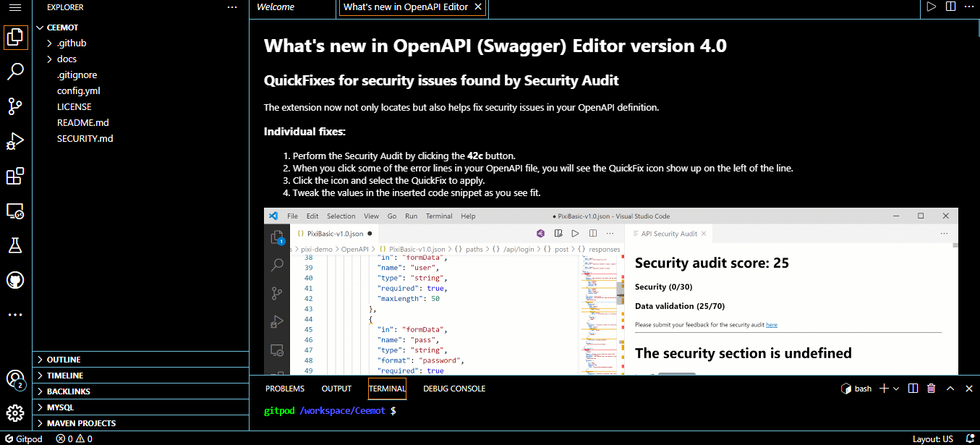Click the embedded Security Audit screenshot image
980x445 pixels.
pos(611,291)
